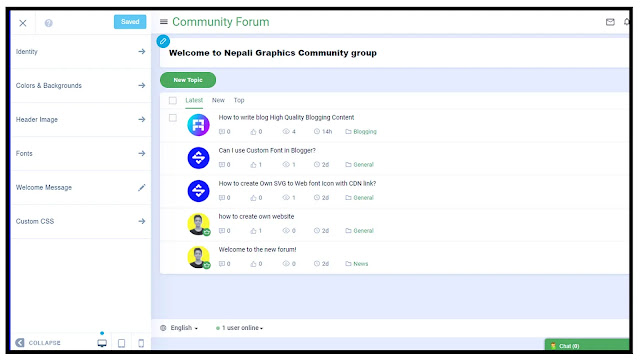Switch to the Latest tab
This screenshot has width=640, height=360.
(194, 100)
